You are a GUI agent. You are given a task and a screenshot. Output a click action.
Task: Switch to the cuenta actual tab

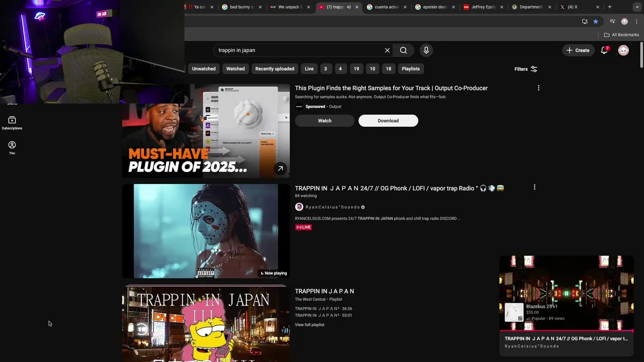(385, 7)
